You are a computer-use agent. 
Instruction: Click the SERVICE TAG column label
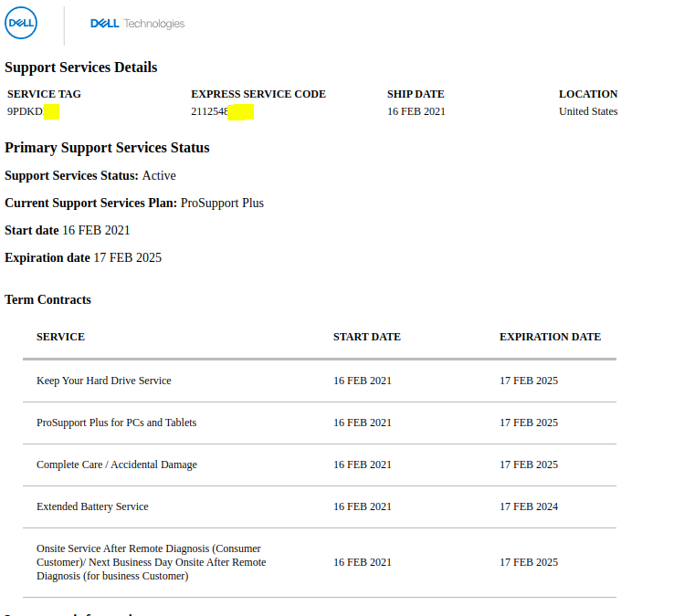tap(44, 94)
